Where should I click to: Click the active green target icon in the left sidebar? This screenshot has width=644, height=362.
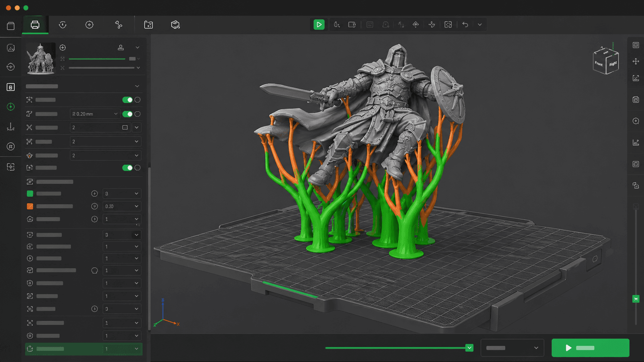coord(11,107)
